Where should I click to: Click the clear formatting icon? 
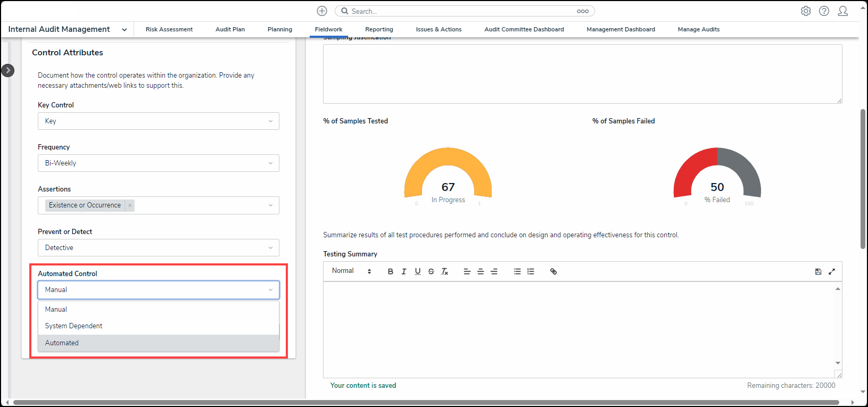[x=445, y=271]
